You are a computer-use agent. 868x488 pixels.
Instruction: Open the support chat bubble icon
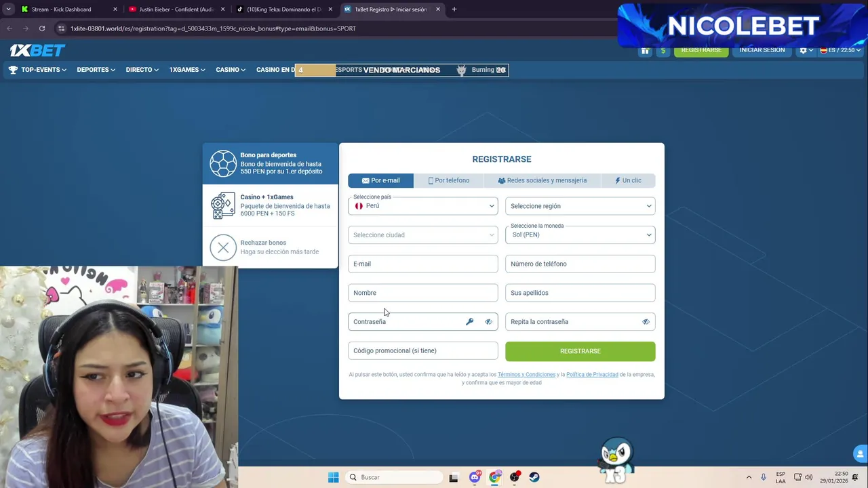click(860, 454)
